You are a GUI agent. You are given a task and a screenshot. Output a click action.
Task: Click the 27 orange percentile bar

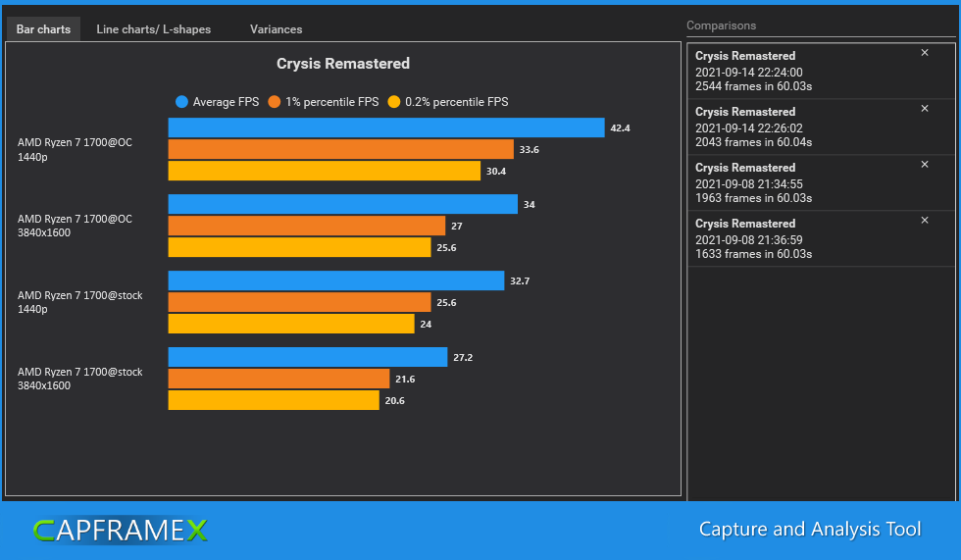pos(306,226)
